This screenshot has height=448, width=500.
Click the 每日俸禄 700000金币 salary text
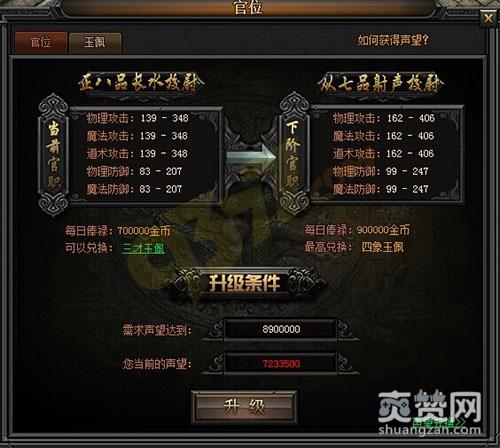(118, 231)
